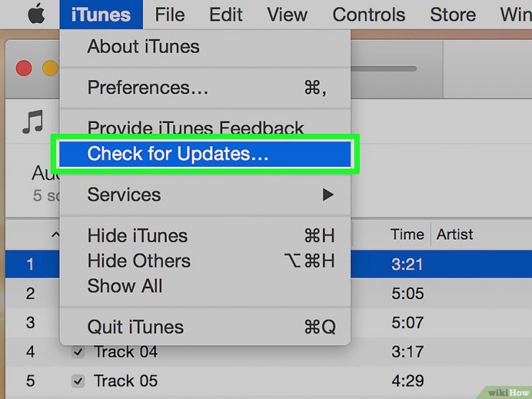Select the track row lasting 5:05

coord(268,293)
